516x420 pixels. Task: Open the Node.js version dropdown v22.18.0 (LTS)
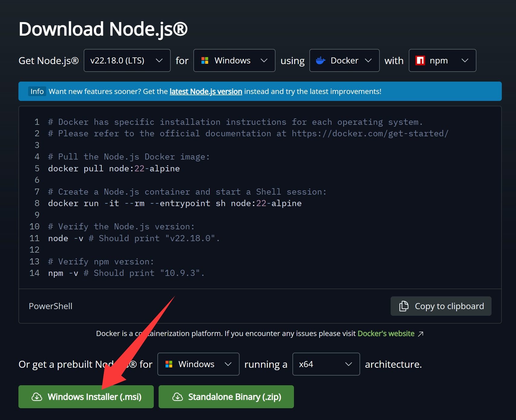(x=127, y=60)
